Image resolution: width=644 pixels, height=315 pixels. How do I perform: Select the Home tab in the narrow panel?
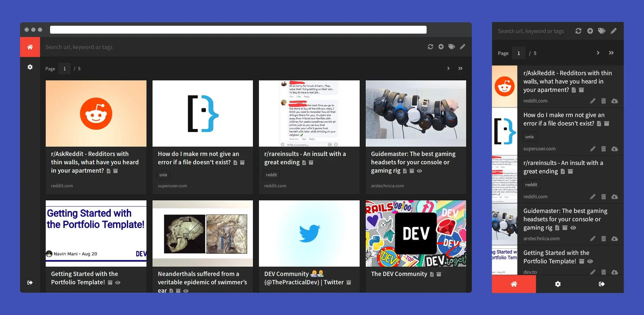tap(514, 284)
